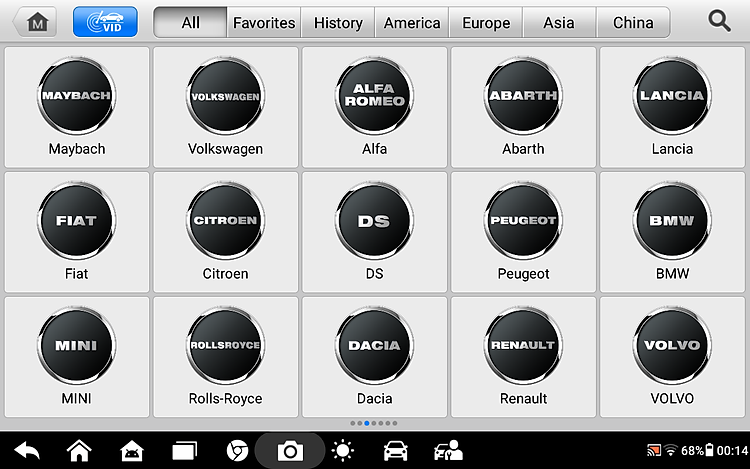This screenshot has height=469, width=750.
Task: Open the search magnifier
Action: coord(719,22)
